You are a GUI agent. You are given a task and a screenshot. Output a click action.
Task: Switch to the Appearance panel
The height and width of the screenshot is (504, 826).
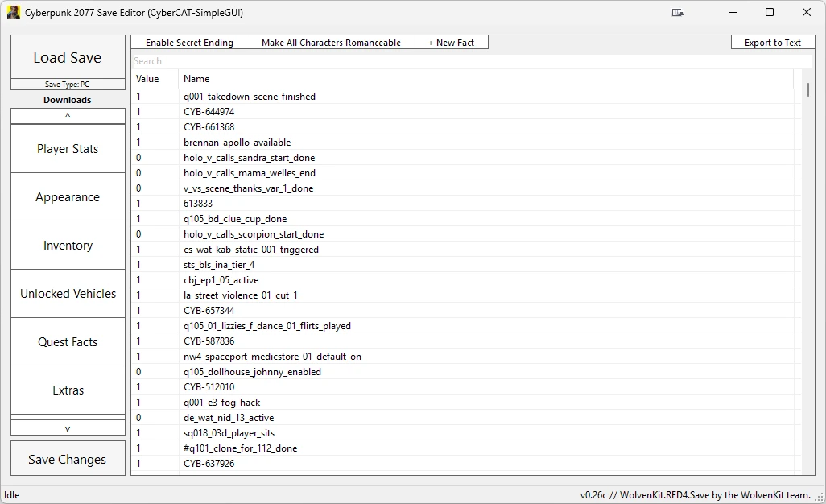(x=67, y=196)
